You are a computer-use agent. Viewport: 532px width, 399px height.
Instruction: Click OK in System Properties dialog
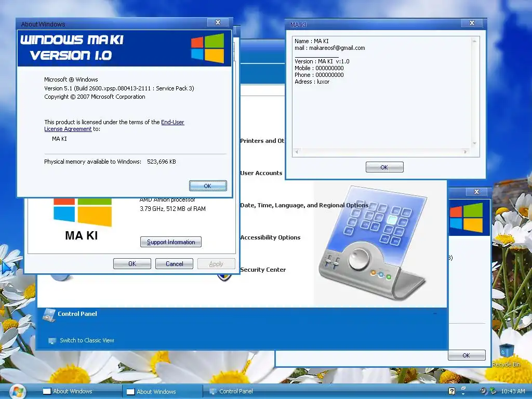tap(132, 263)
